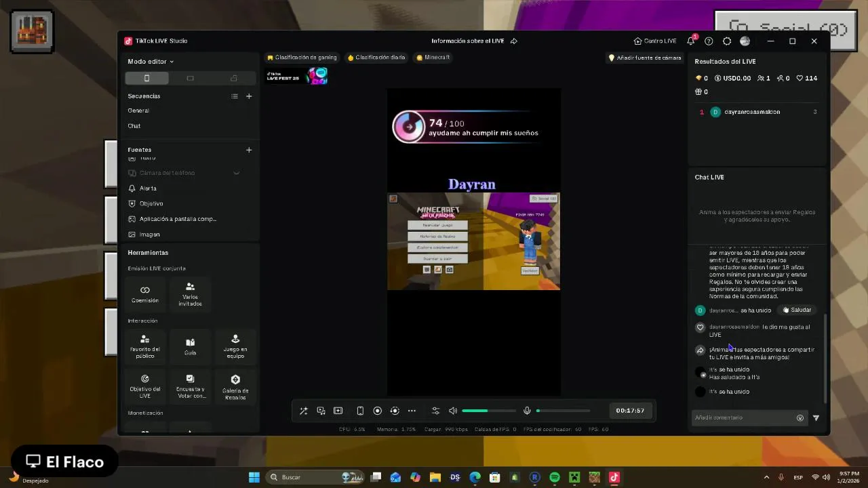Click the chat panel vertical scrollbar
The width and height of the screenshot is (868, 488).
click(825, 358)
